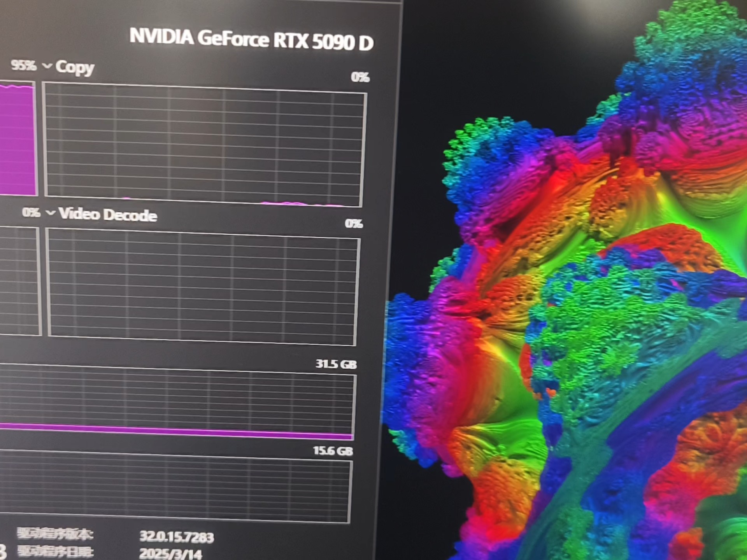Click the 95% usage reading
The image size is (747, 560).
23,65
